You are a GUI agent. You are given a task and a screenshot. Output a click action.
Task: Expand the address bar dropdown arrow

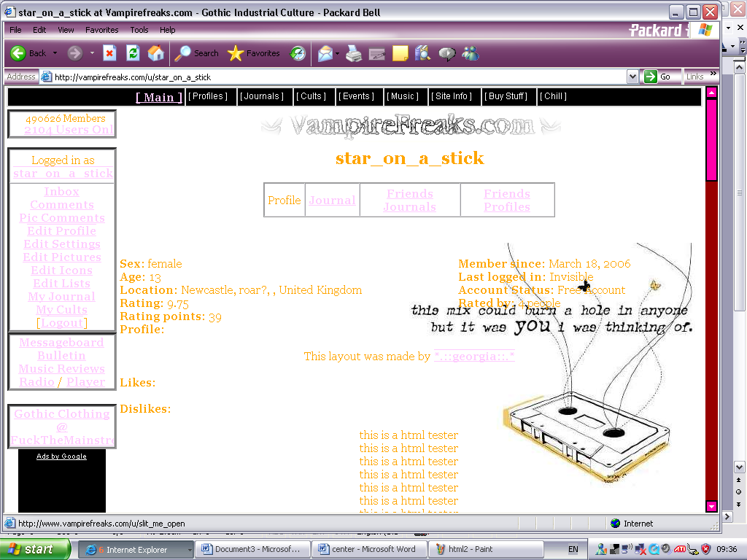click(x=632, y=77)
